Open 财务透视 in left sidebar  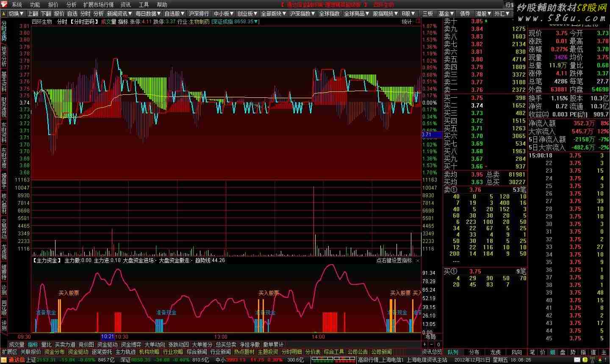pyautogui.click(x=4, y=108)
